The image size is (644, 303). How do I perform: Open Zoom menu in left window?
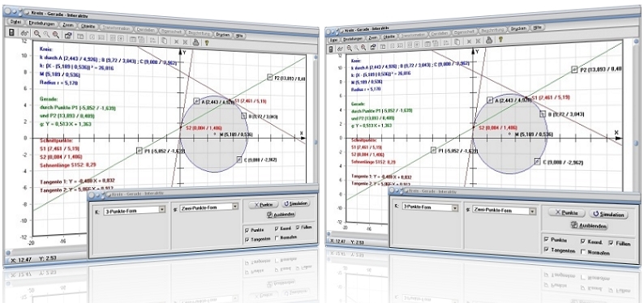[x=68, y=24]
